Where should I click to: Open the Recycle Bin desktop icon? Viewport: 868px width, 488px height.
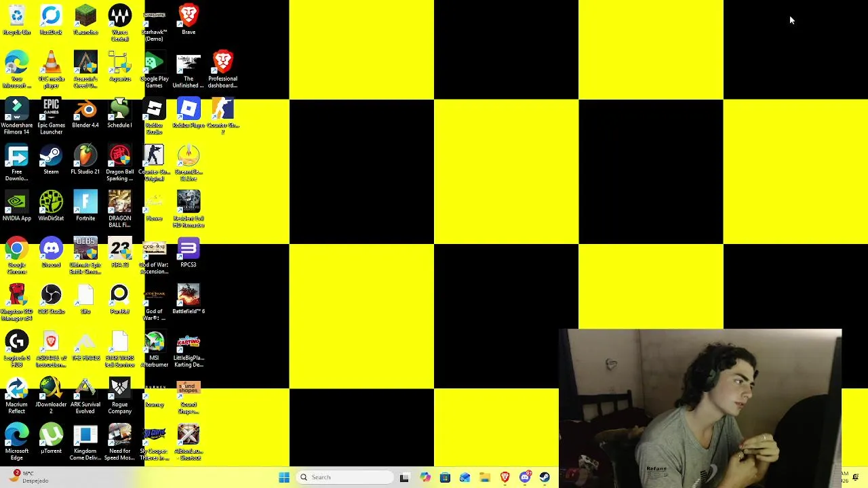tap(17, 20)
